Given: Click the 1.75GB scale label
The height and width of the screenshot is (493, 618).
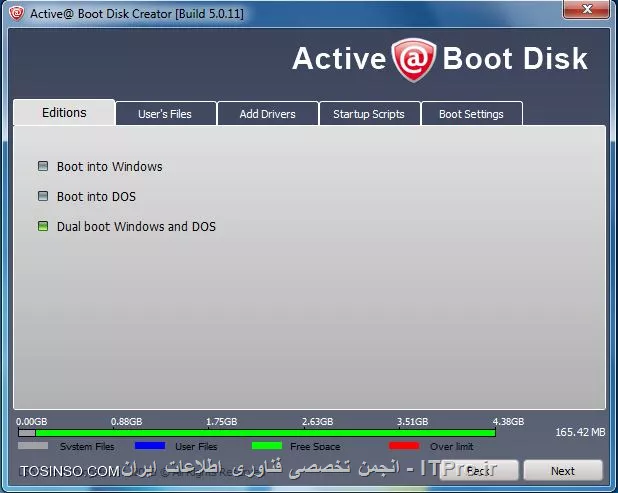Looking at the screenshot, I should pos(222,421).
